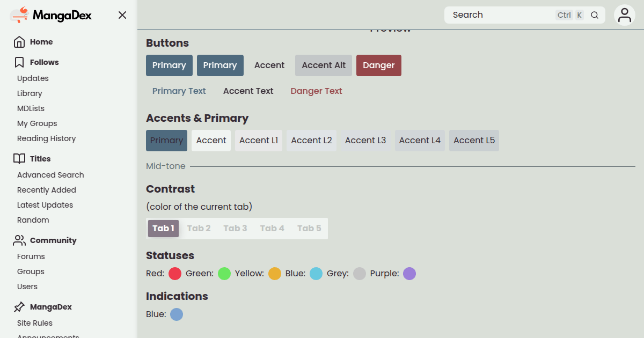Click the MangaDex pin icon in sidebar
644x338 pixels.
(19, 307)
